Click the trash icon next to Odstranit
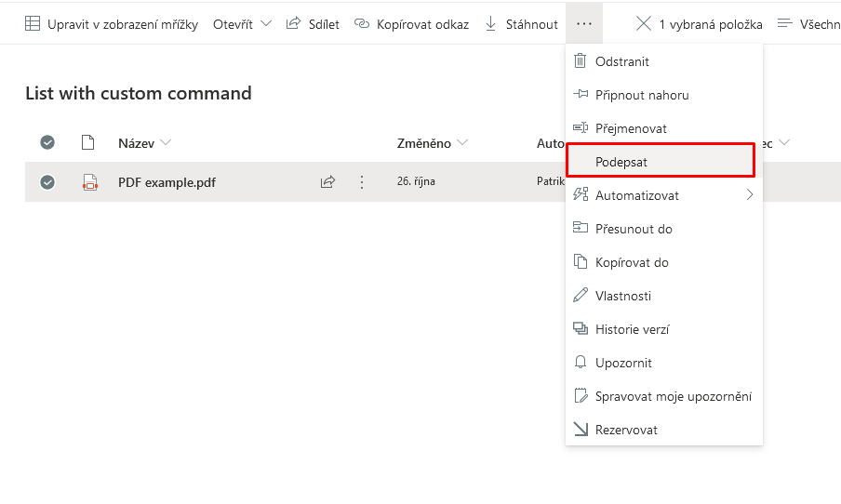The image size is (841, 504). pos(580,61)
